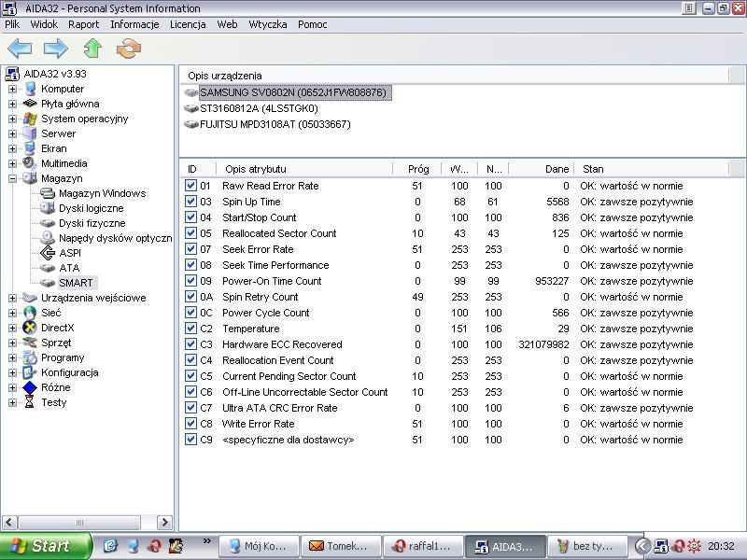This screenshot has height=560, width=747.
Task: Switch to the raffal1... taskbar window
Action: click(x=424, y=546)
